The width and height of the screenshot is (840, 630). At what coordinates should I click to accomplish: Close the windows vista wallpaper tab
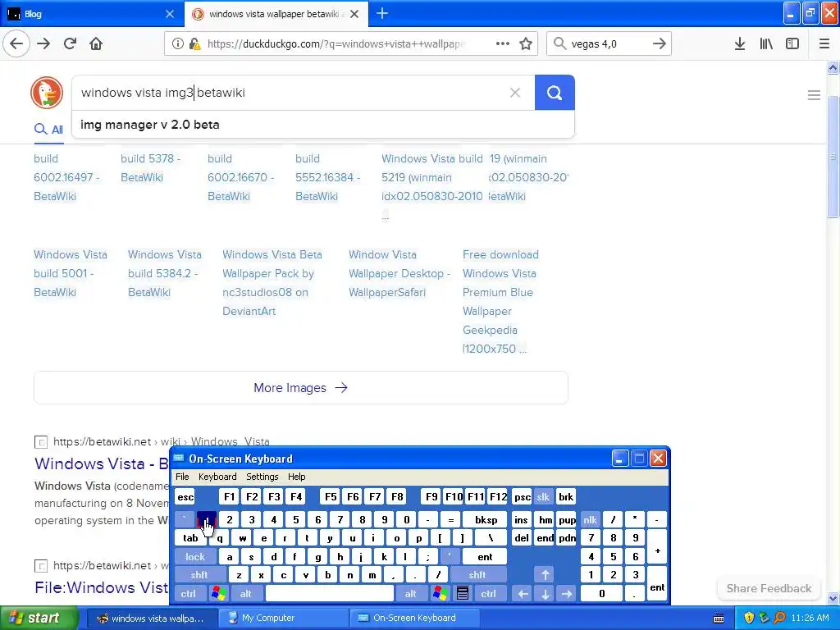tap(354, 14)
